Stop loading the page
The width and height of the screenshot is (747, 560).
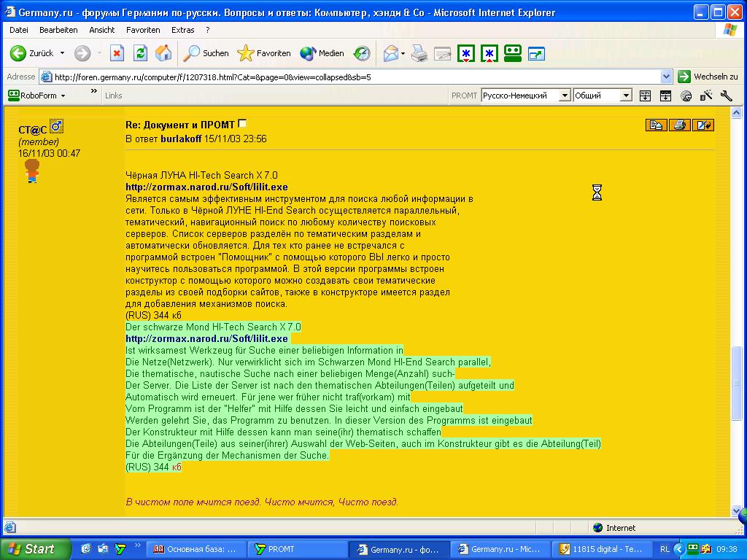pyautogui.click(x=117, y=53)
